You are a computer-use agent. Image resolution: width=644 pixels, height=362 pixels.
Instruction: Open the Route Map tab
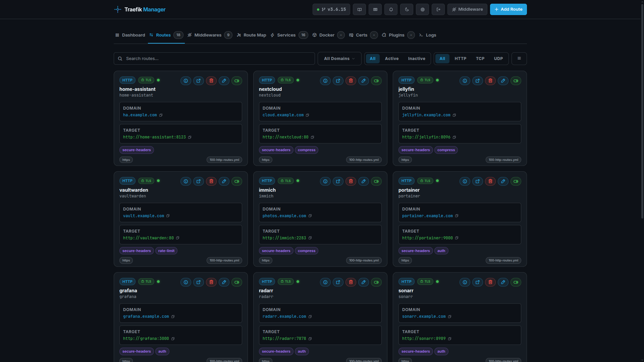click(252, 35)
